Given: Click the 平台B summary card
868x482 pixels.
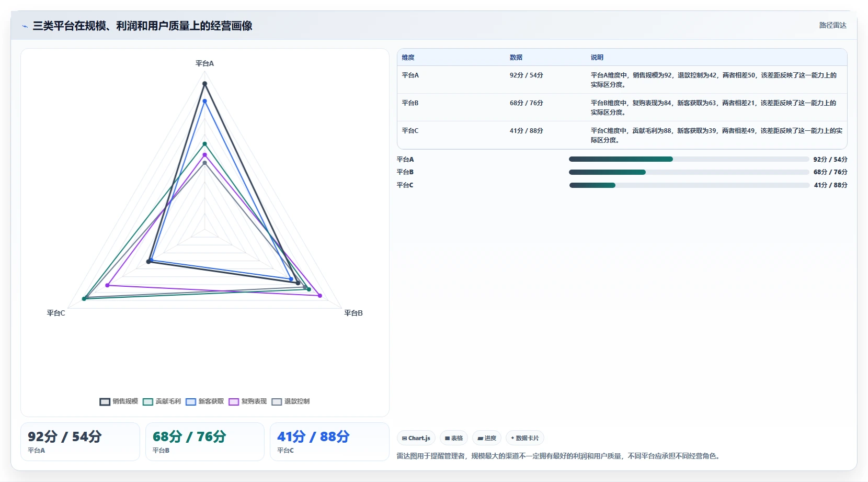Looking at the screenshot, I should click(205, 442).
